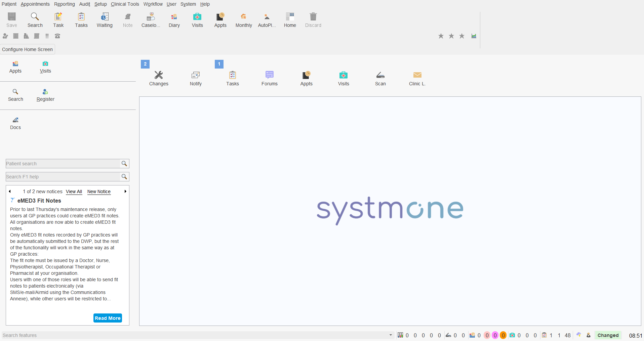Click the user icon in the status bar
The image size is (644, 341).
point(589,335)
